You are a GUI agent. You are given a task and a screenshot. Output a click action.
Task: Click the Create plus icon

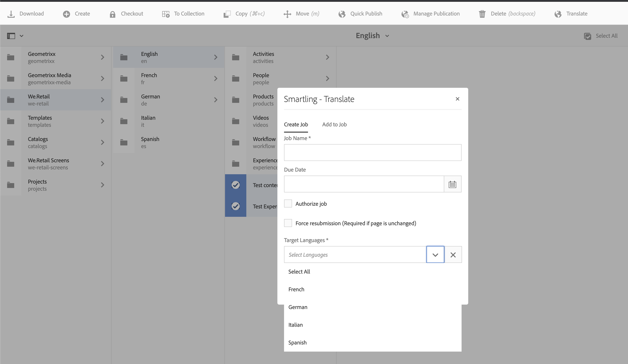66,14
